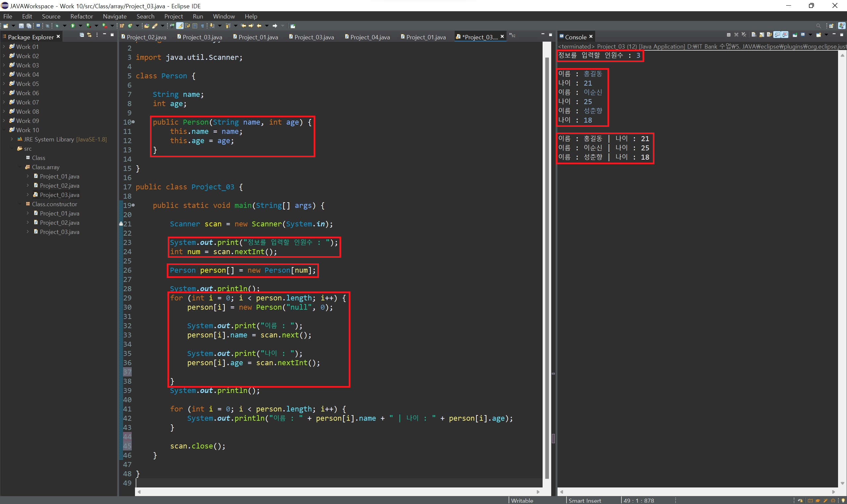Open the Refactor menu
The image size is (847, 504).
(81, 16)
